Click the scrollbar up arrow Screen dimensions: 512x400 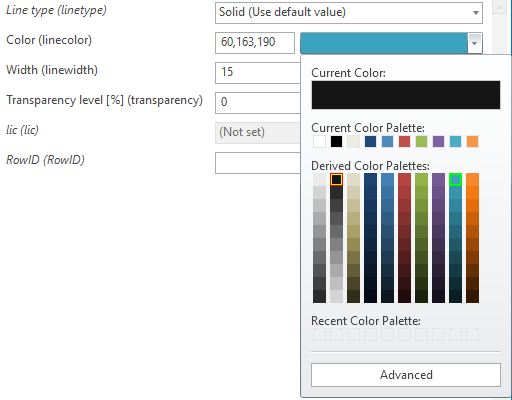[499, 7]
